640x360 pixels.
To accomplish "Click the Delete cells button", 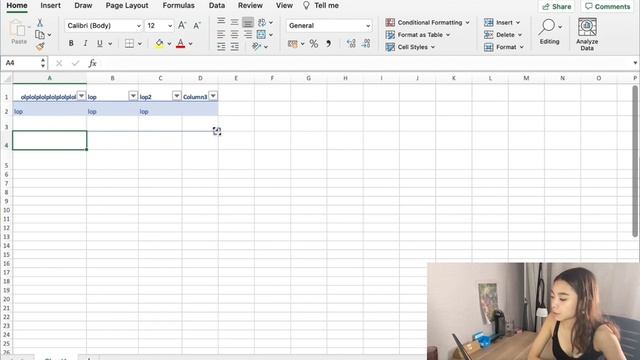I will [503, 35].
